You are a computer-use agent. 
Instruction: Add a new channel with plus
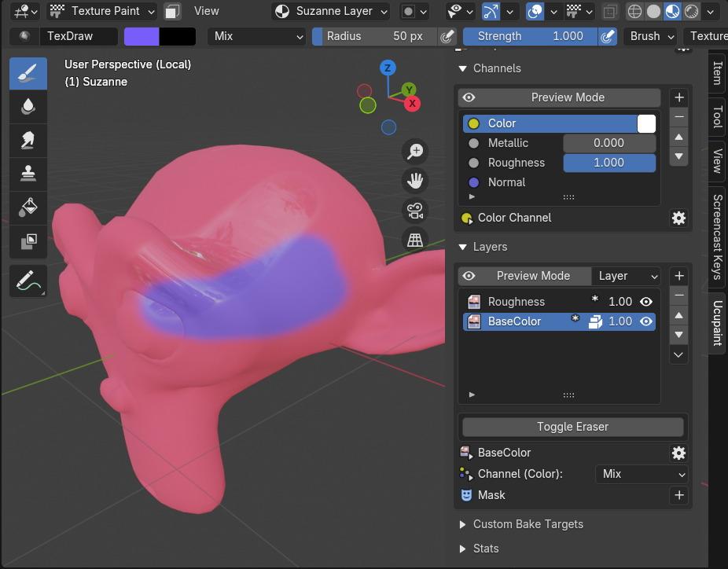coord(678,97)
